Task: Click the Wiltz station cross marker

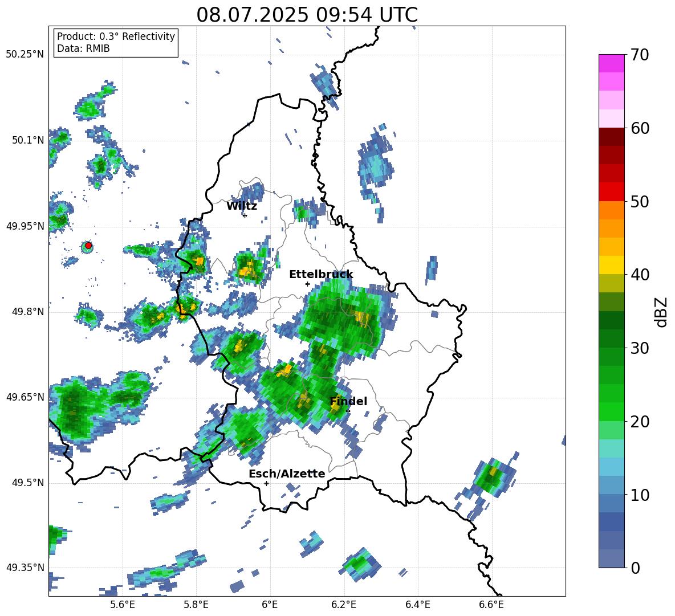Action: click(245, 215)
